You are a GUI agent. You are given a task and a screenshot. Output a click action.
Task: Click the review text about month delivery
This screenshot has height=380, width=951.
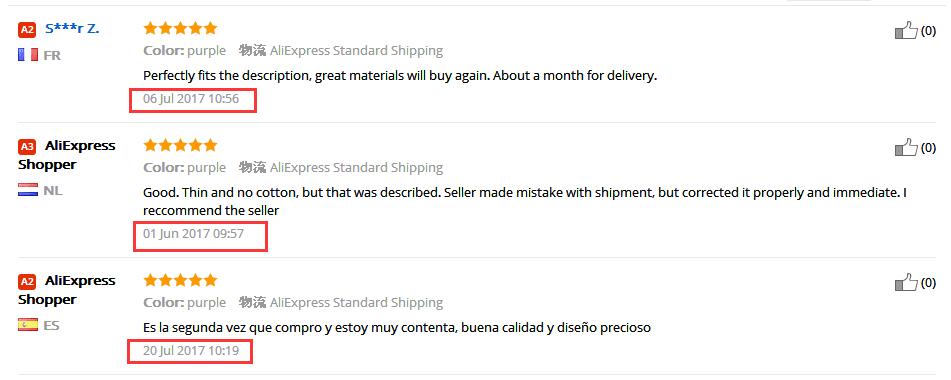click(x=400, y=76)
